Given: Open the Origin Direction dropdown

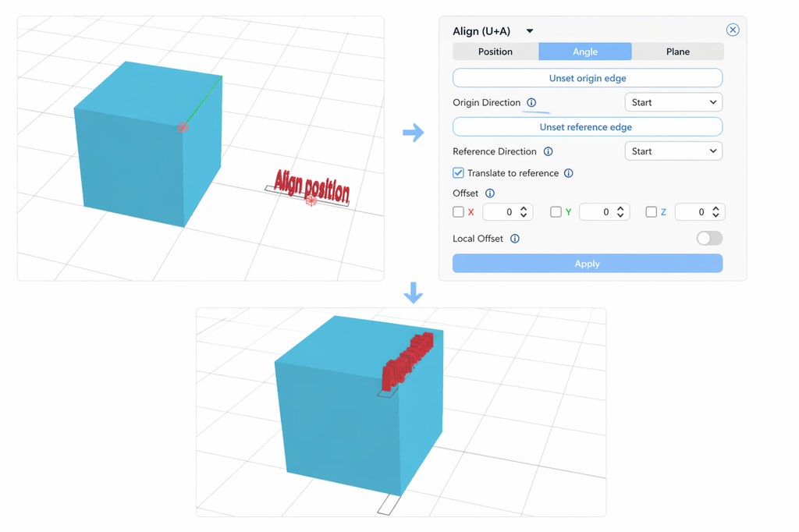Looking at the screenshot, I should (x=673, y=102).
